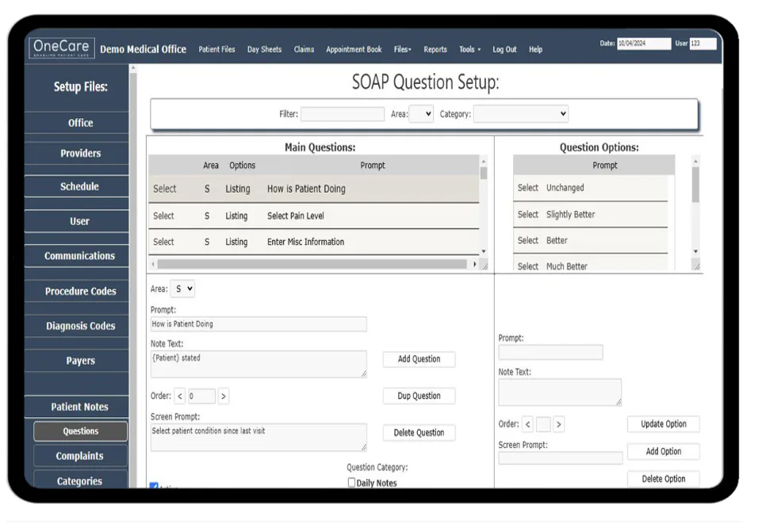Open the Help menu item
The height and width of the screenshot is (532, 766).
tap(535, 49)
